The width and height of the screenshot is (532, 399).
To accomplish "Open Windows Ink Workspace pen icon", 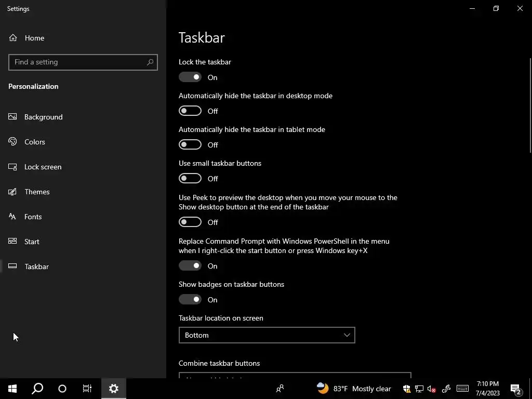I will click(446, 389).
